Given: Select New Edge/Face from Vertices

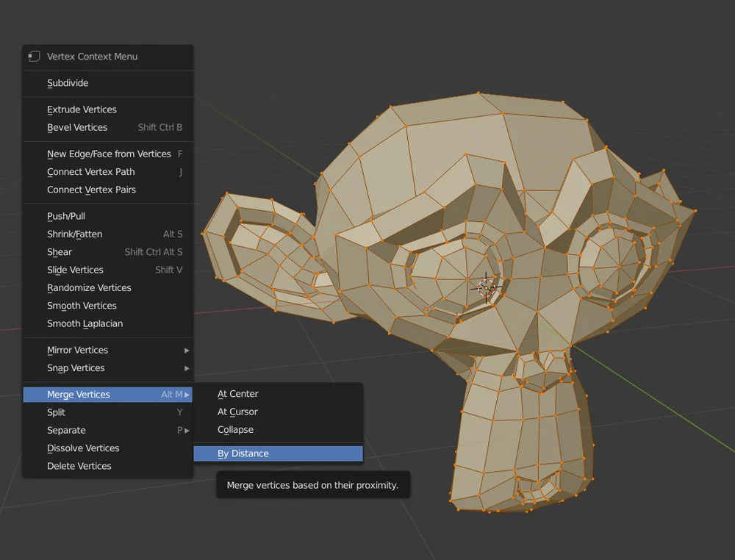Looking at the screenshot, I should pos(109,154).
